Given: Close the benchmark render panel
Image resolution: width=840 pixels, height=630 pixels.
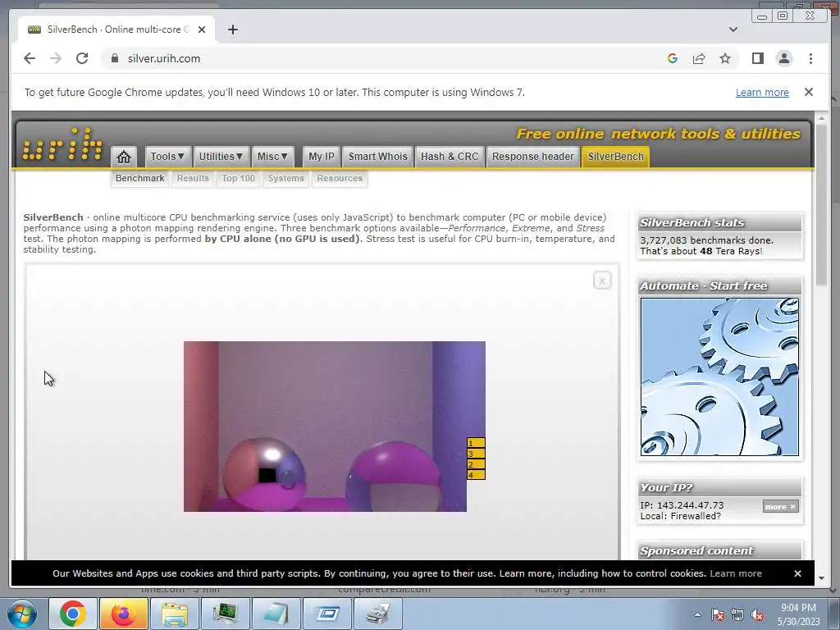Looking at the screenshot, I should point(602,281).
